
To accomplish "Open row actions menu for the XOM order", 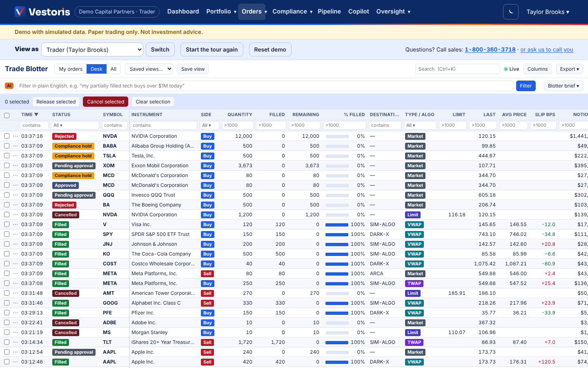I will 16,166.
